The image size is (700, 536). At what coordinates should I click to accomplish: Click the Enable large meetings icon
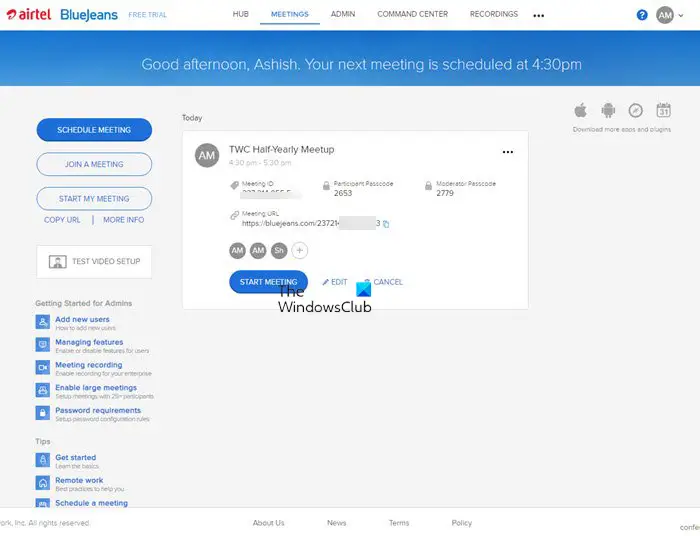43,390
